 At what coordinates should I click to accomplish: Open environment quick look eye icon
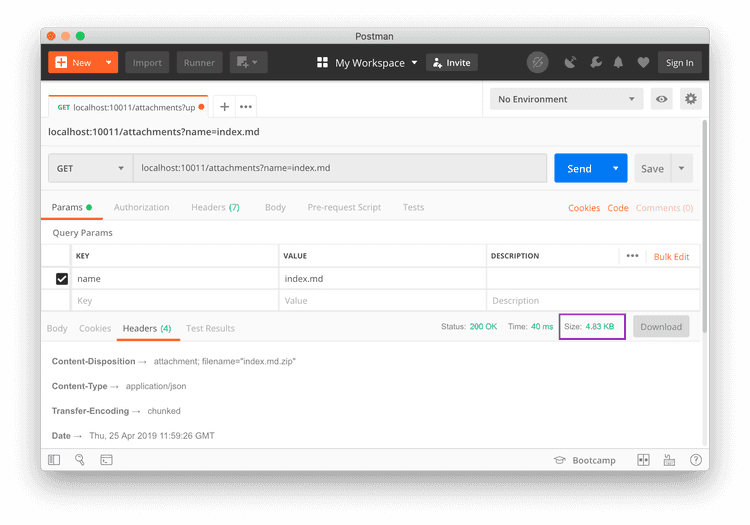(x=661, y=99)
